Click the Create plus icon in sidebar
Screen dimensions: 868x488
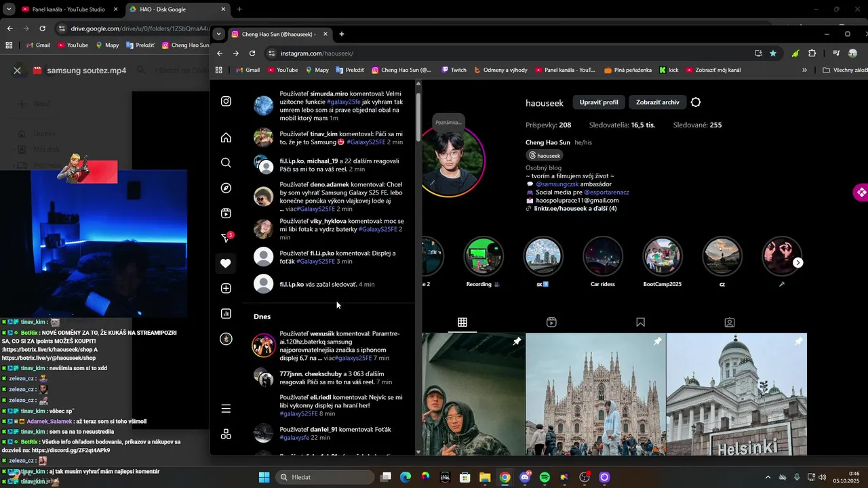tap(226, 288)
